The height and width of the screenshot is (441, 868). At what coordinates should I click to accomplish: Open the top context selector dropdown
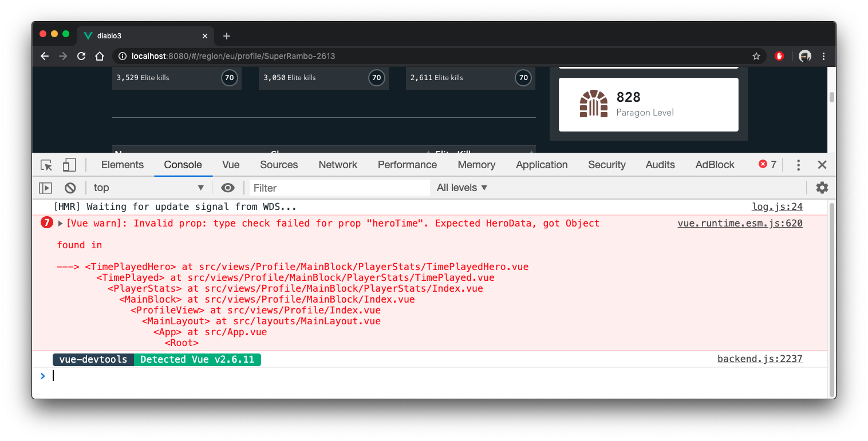[x=149, y=188]
